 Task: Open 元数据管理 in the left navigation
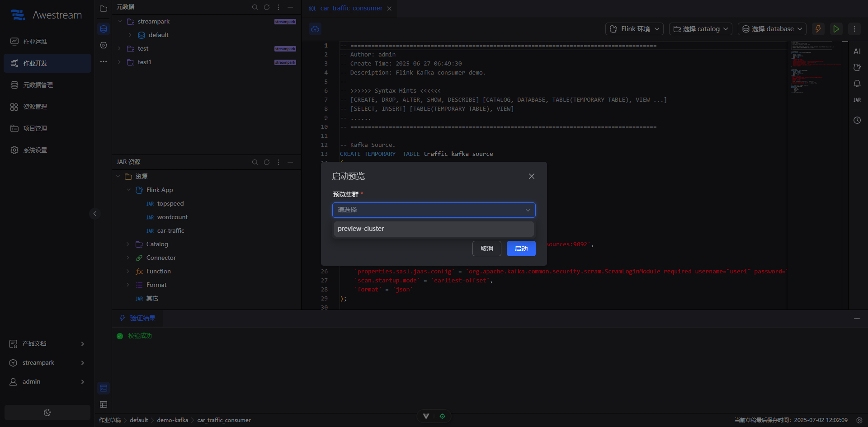pos(38,85)
